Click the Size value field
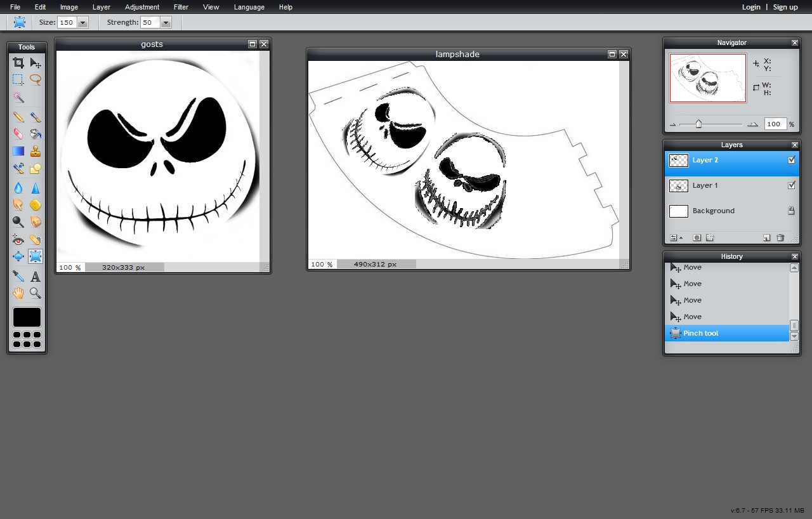 [67, 23]
